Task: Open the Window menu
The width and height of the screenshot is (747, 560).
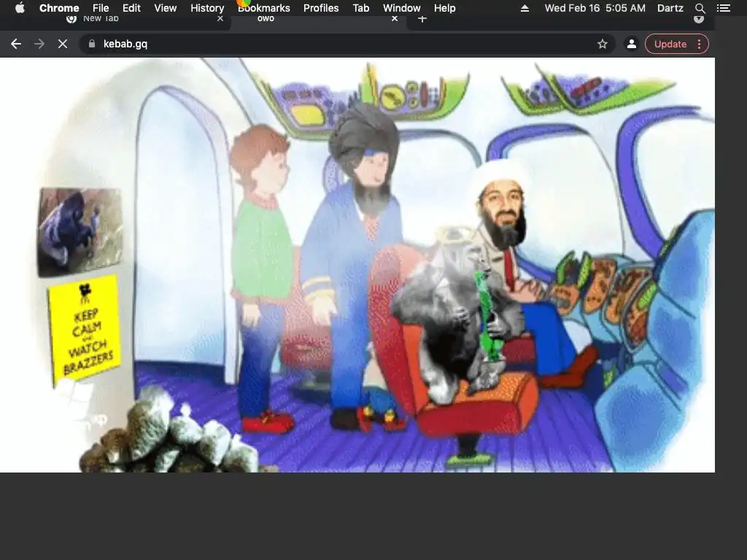Action: click(x=402, y=8)
